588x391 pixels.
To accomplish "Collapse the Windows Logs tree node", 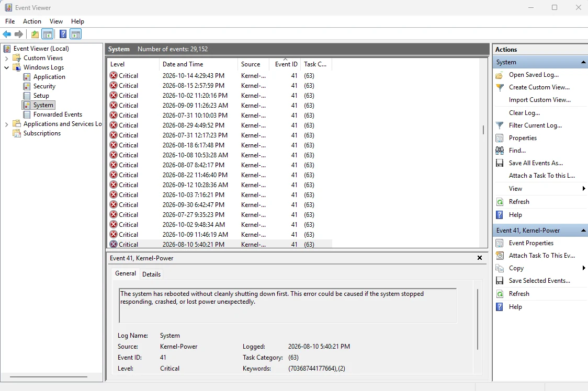I will coord(6,67).
